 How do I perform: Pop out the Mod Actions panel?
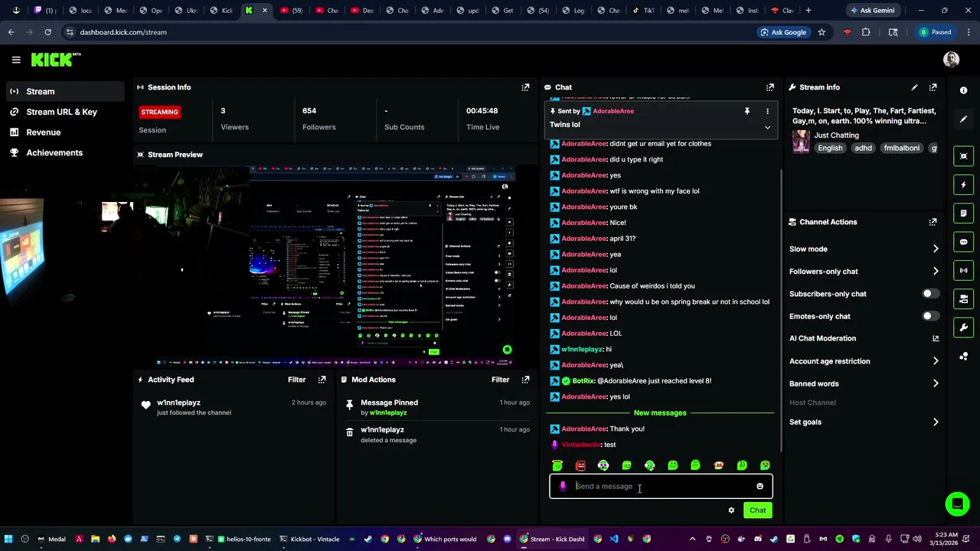pyautogui.click(x=525, y=380)
